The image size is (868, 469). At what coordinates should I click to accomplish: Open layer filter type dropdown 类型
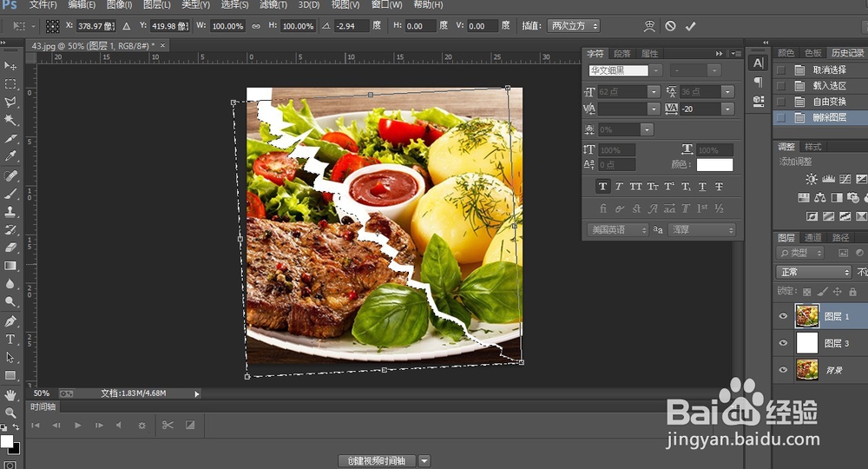point(800,253)
